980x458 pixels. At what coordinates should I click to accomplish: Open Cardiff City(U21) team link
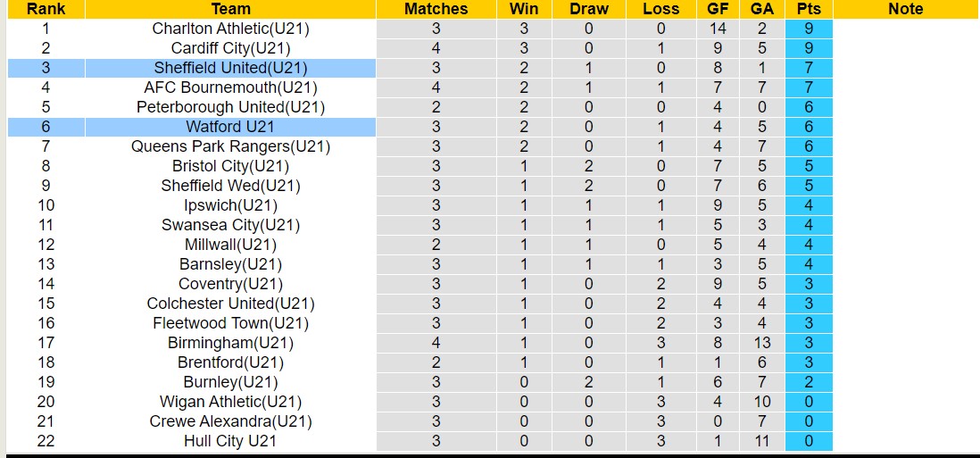tap(230, 48)
